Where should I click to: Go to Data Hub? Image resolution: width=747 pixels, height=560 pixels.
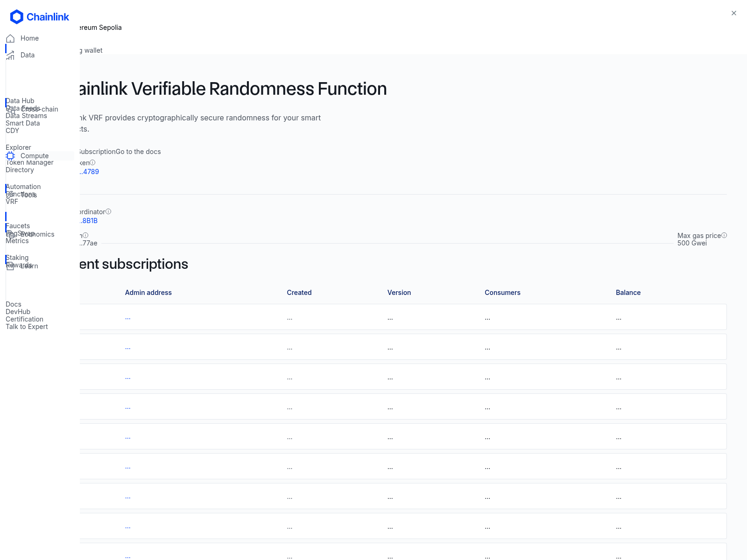tap(20, 101)
